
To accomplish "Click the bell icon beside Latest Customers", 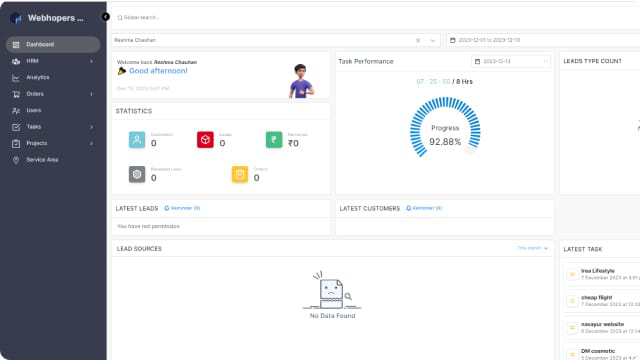I will [x=409, y=208].
